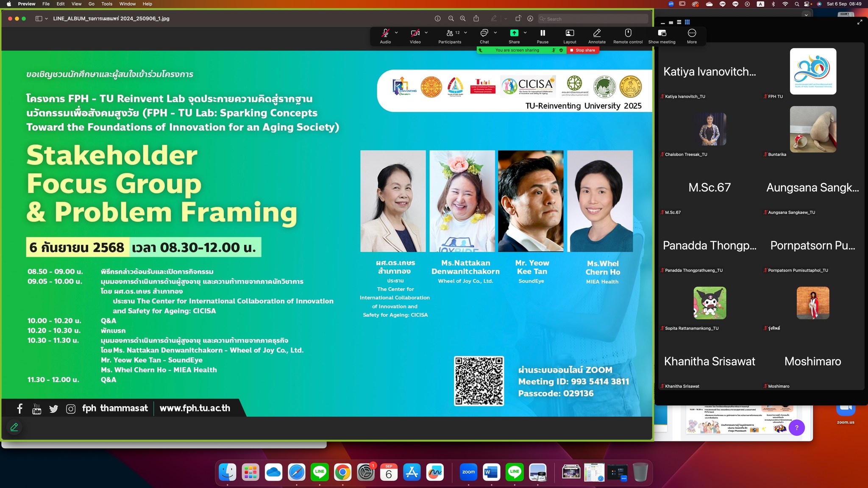Viewport: 868px width, 488px height.
Task: Expand the Share options arrow
Action: click(x=525, y=33)
